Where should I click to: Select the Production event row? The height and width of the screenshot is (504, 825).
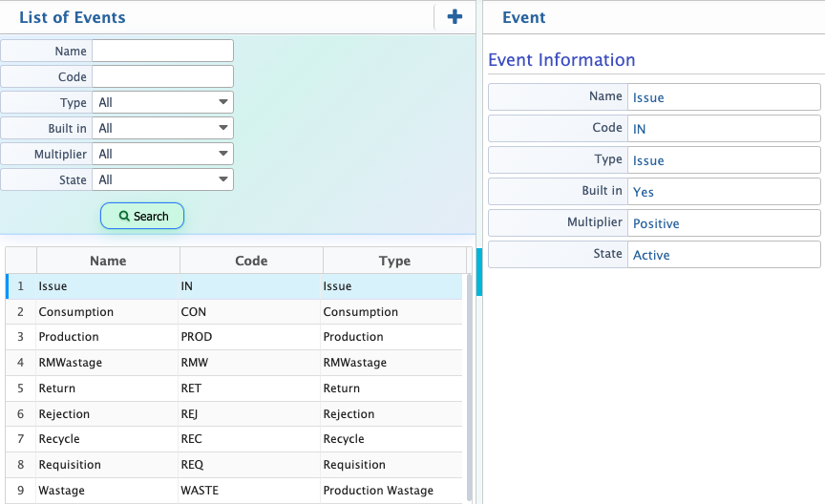[x=234, y=337]
